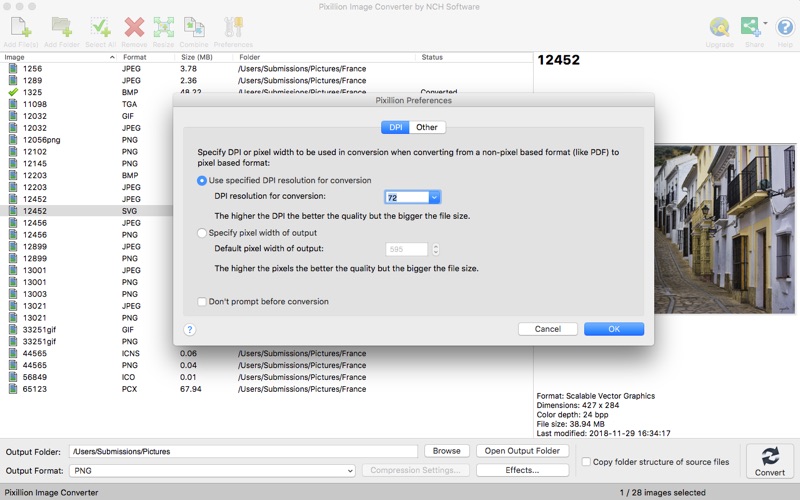The image size is (800, 500).
Task: Click the file icon for 33251gif GIF row
Action: pos(13,330)
